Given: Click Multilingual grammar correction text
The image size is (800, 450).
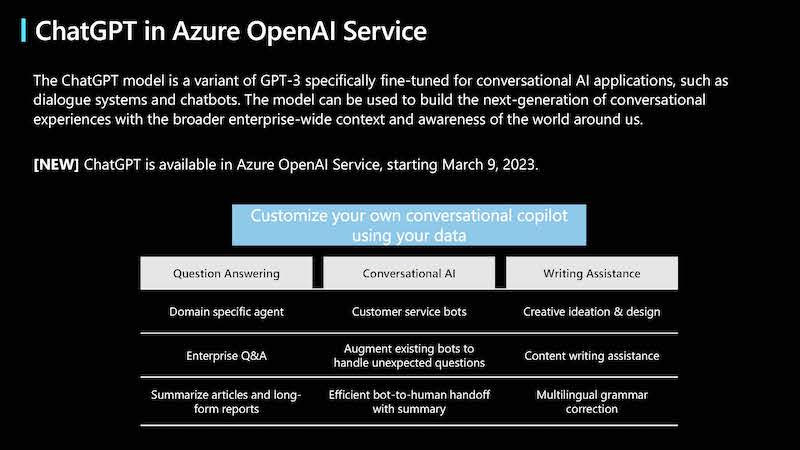Looking at the screenshot, I should [x=592, y=402].
